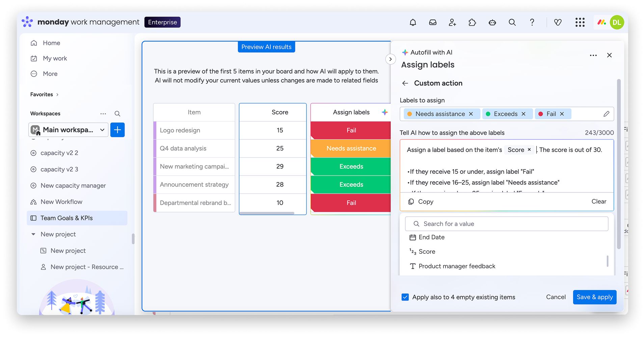This screenshot has width=644, height=337.
Task: Click Exceeds label for New marketing campaign
Action: [x=351, y=166]
